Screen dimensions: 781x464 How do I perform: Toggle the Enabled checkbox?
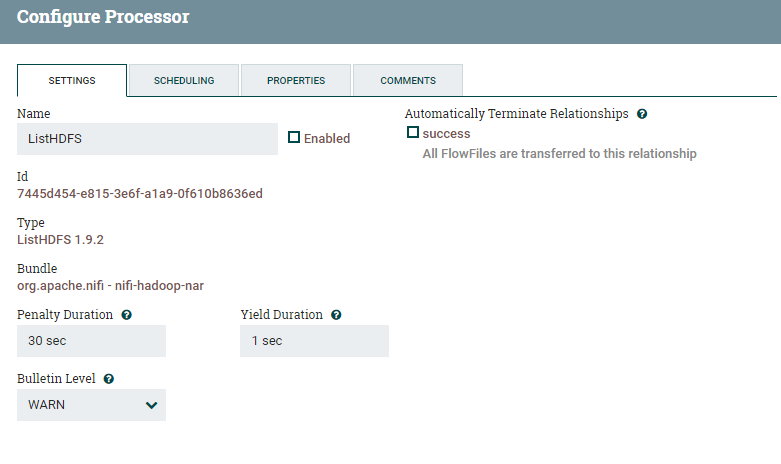[x=294, y=138]
